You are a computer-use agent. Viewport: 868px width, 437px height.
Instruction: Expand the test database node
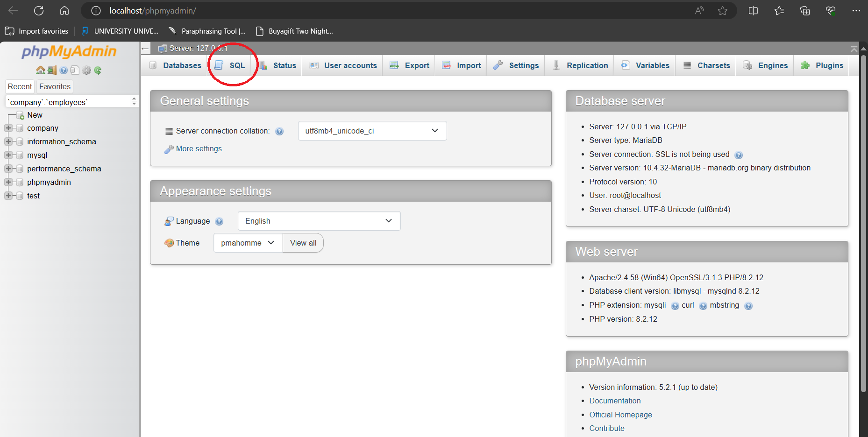click(x=8, y=196)
